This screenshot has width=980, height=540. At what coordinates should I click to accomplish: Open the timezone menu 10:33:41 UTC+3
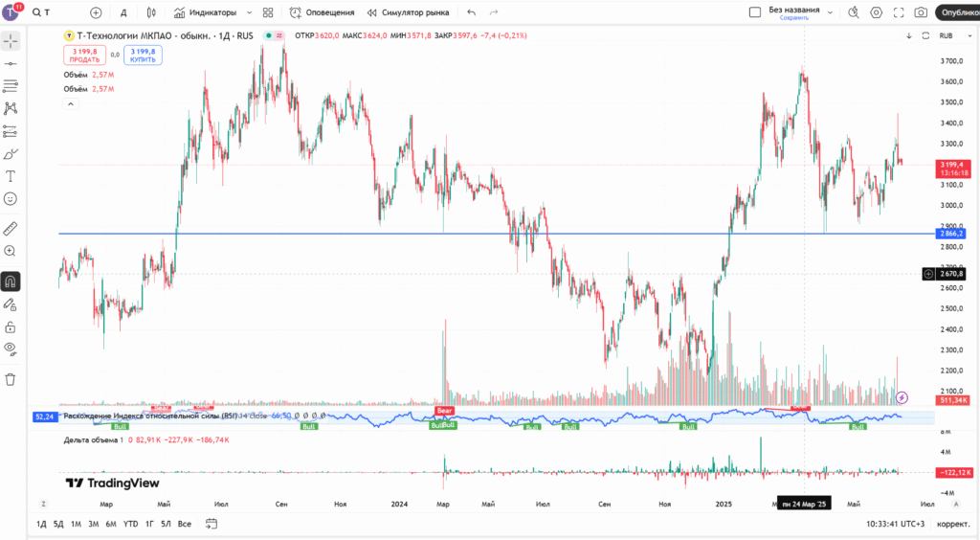click(895, 524)
